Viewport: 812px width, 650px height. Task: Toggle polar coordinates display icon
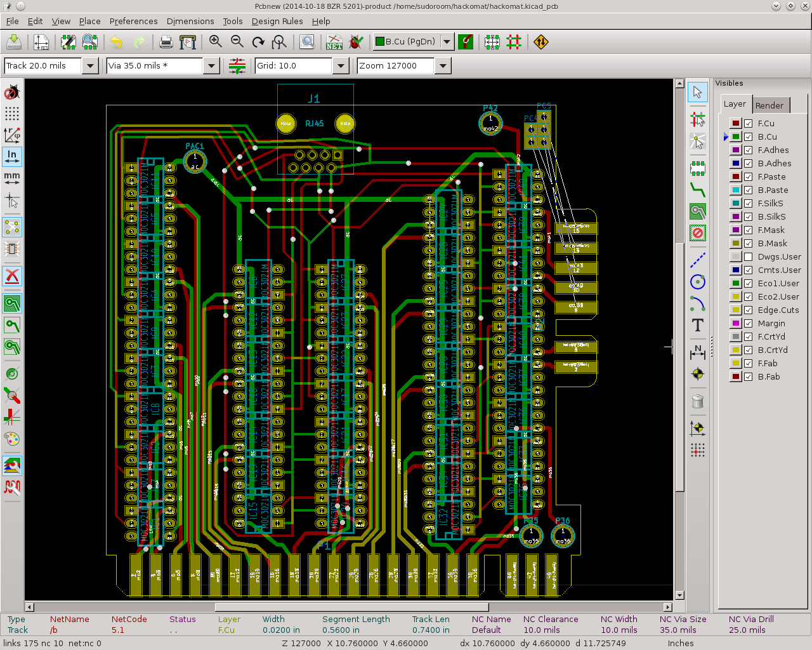point(12,135)
